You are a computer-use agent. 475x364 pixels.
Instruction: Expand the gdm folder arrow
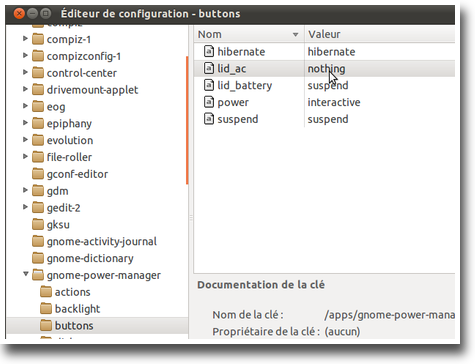tap(25, 190)
